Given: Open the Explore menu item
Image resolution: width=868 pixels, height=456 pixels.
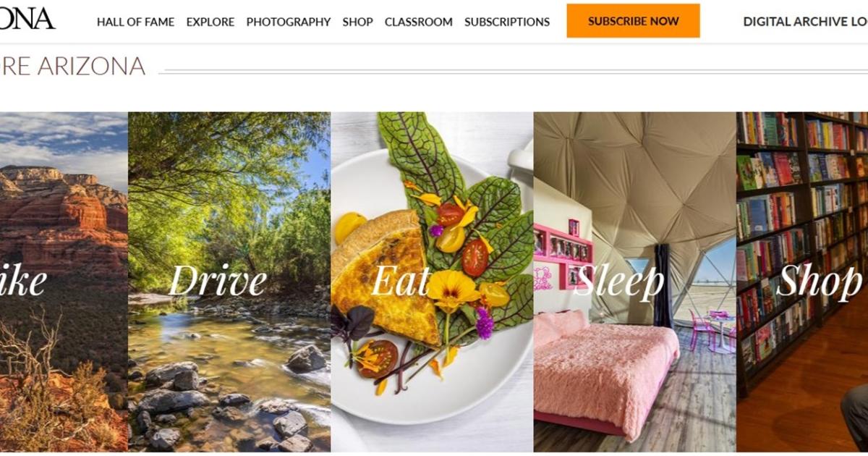Looking at the screenshot, I should coord(210,22).
